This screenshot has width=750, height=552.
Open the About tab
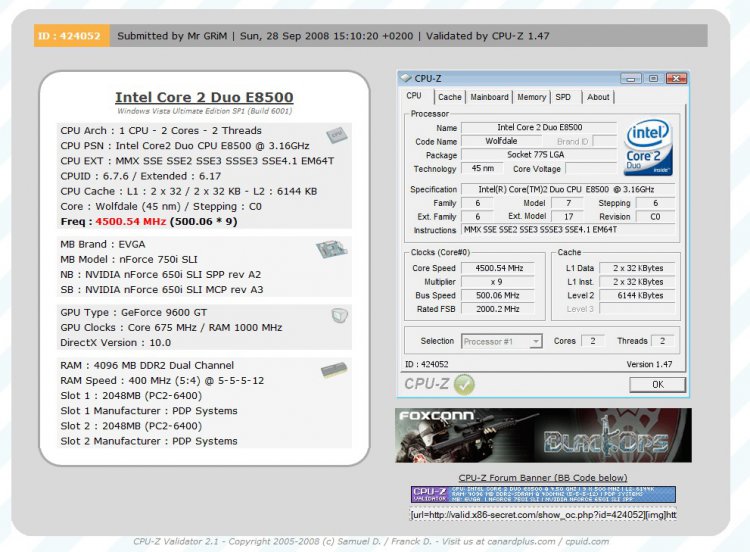598,97
